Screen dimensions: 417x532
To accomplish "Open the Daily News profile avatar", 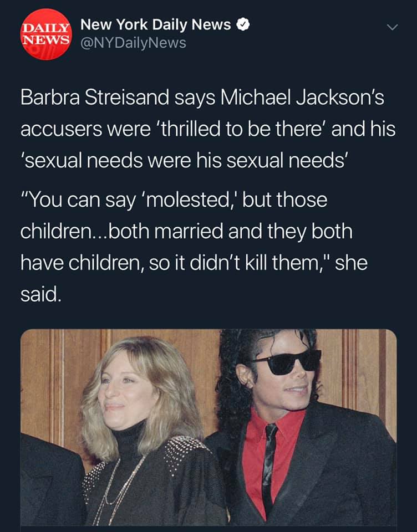I will click(x=46, y=34).
